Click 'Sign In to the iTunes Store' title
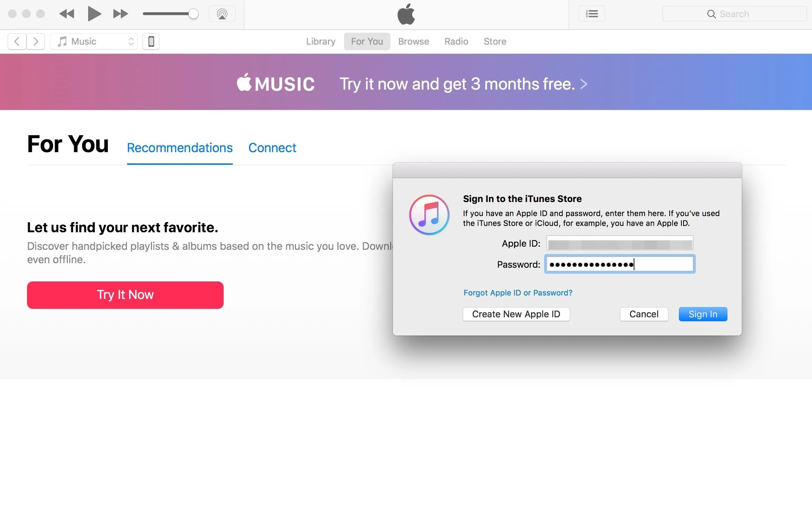This screenshot has width=812, height=513. [x=522, y=199]
